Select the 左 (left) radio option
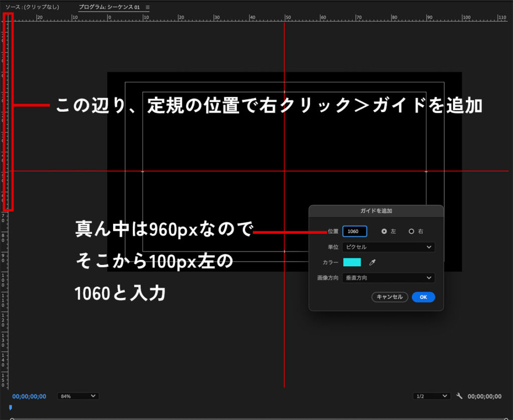The width and height of the screenshot is (513, 420). [384, 231]
